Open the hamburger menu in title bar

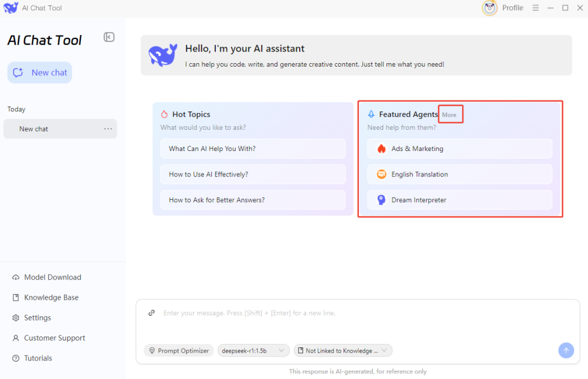coord(536,8)
